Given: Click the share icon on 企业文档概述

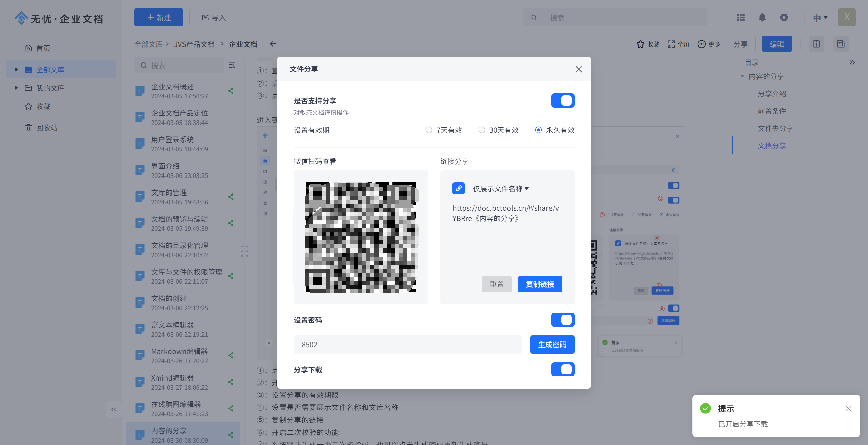Looking at the screenshot, I should [x=231, y=91].
